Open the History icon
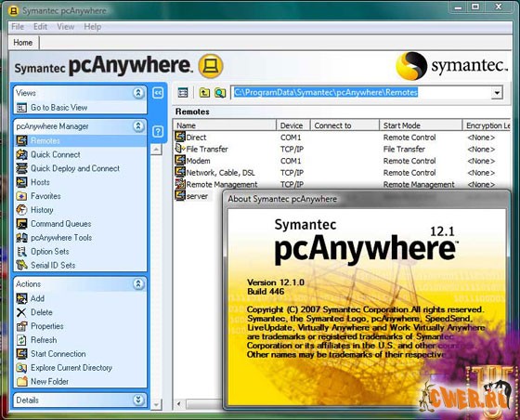The image size is (520, 420). tap(21, 210)
